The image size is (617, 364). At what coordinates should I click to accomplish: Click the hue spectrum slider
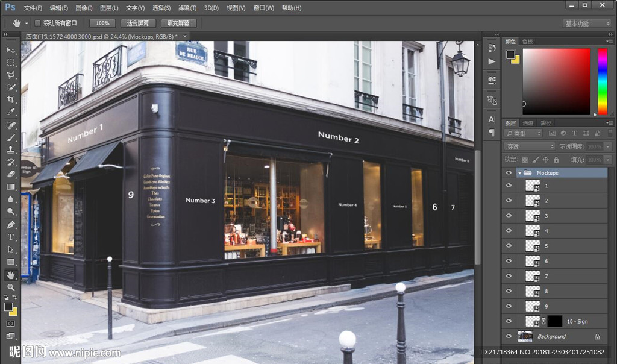[x=603, y=81]
